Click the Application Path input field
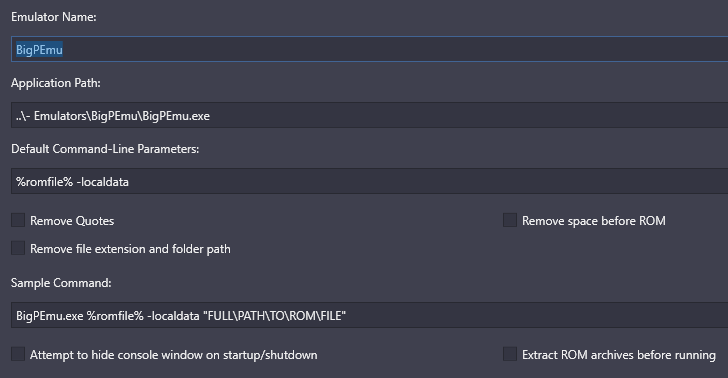728x378 pixels. (370, 115)
